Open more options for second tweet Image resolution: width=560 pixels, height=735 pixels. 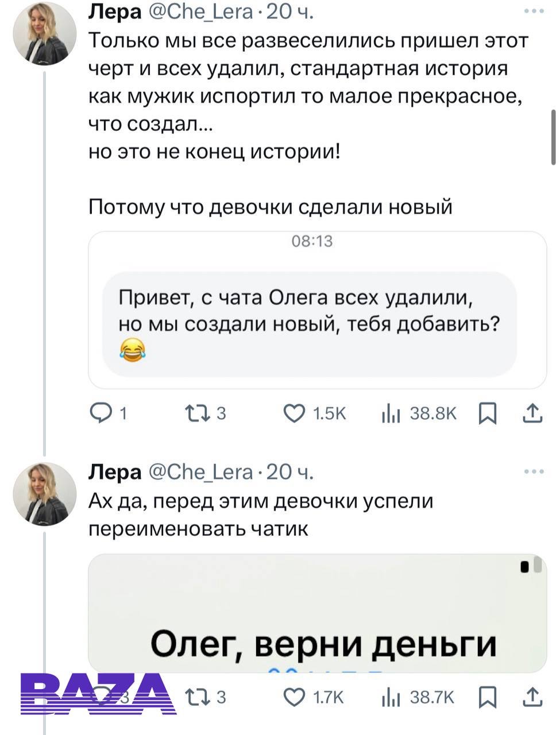pyautogui.click(x=534, y=472)
